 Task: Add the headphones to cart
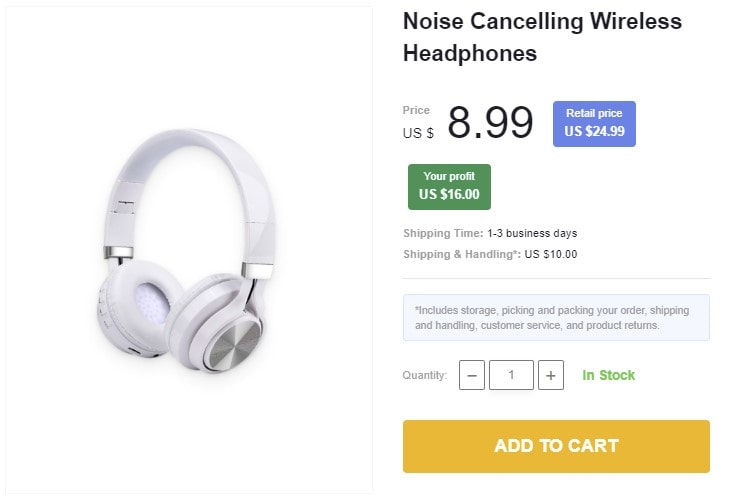click(556, 446)
